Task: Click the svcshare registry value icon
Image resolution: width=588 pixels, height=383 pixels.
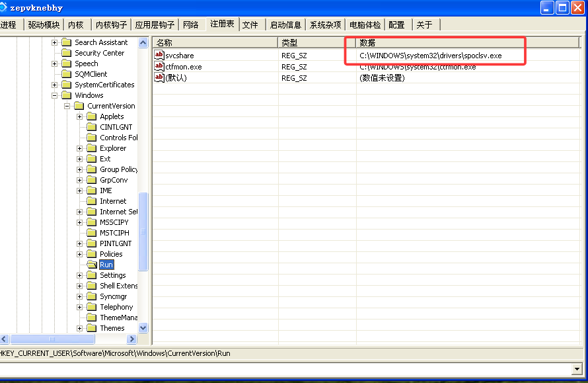Action: pos(159,56)
